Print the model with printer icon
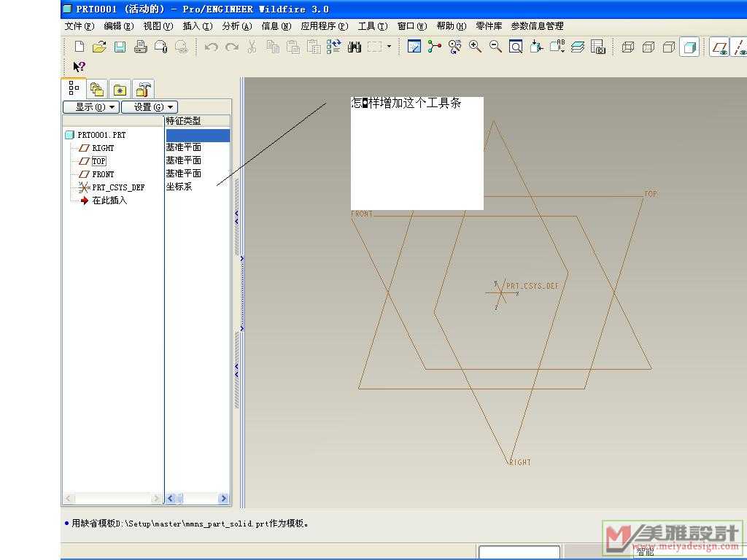The image size is (747, 560). tap(141, 47)
